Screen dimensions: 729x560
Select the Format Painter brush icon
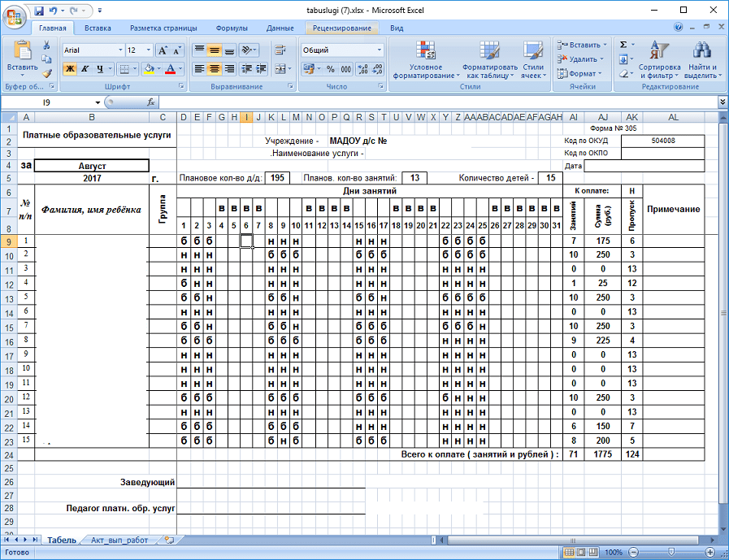click(47, 73)
